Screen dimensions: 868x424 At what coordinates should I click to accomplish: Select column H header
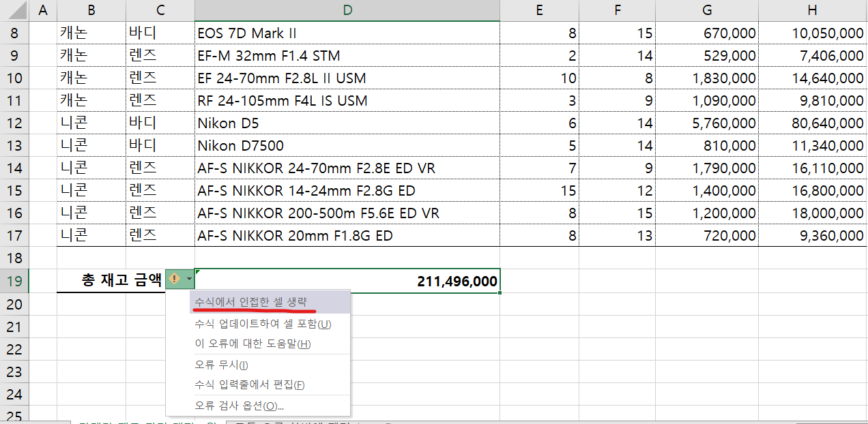[813, 10]
